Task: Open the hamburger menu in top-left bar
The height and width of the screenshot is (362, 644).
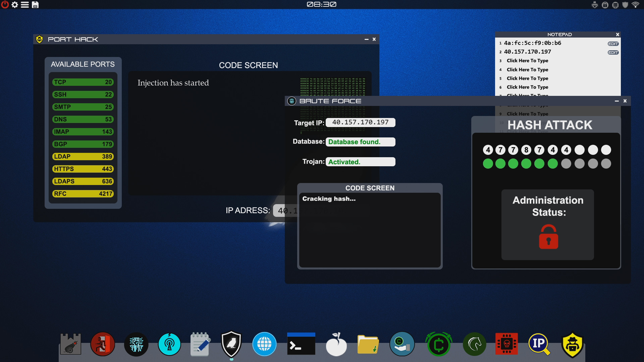Action: (25, 5)
